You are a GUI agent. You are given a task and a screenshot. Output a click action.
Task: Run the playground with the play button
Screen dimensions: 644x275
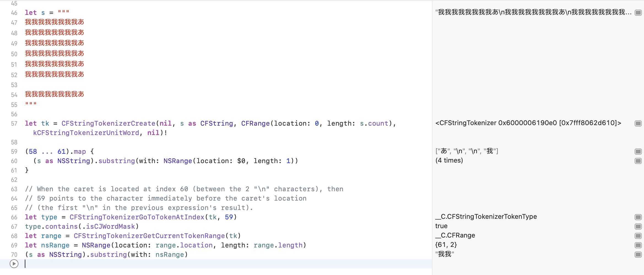(13, 264)
